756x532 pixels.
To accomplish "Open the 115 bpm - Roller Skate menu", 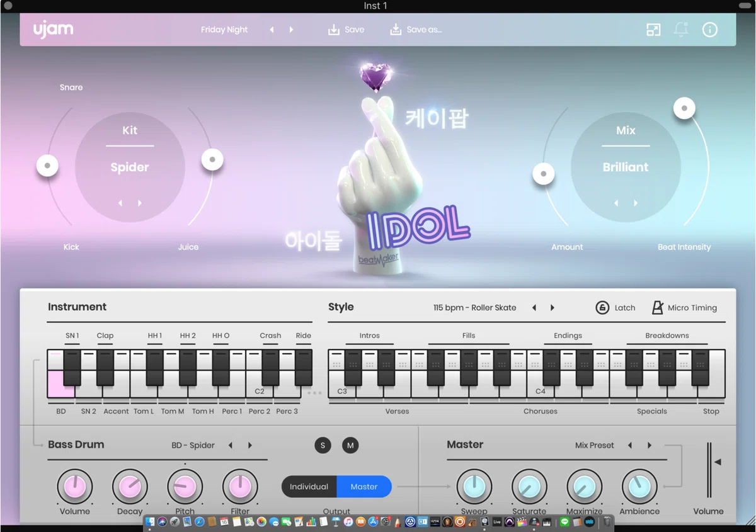I will [x=475, y=308].
